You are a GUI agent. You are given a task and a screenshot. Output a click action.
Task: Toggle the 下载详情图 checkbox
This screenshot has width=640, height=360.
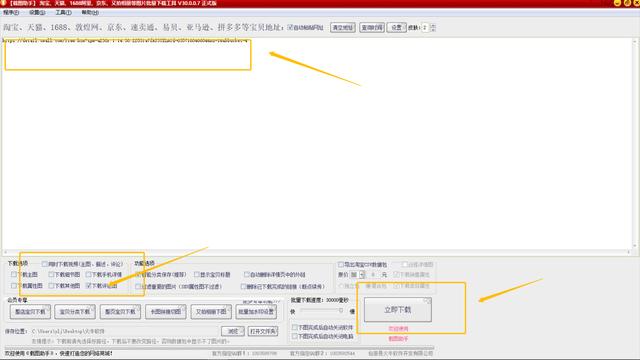point(89,286)
